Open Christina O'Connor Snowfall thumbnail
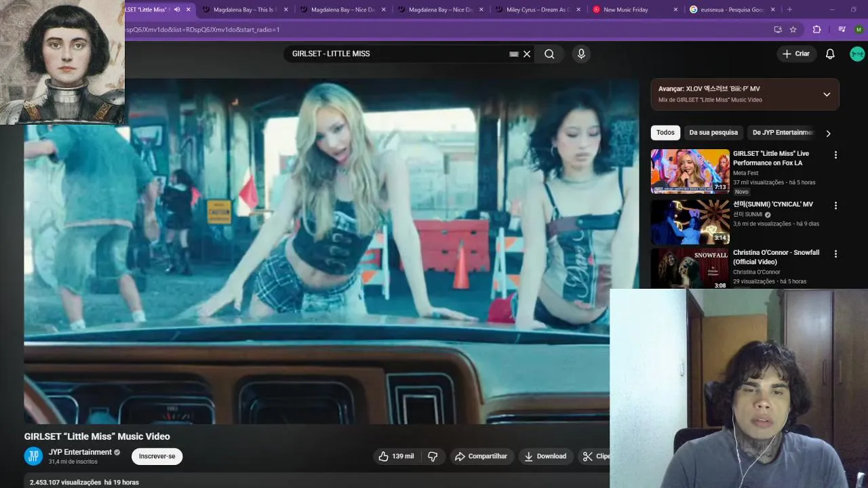This screenshot has width=868, height=488. click(x=690, y=268)
